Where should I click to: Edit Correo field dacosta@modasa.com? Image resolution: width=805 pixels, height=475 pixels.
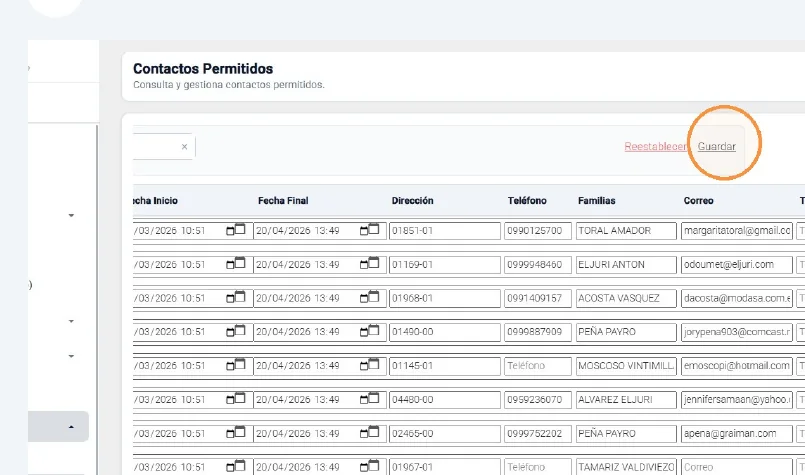737,298
